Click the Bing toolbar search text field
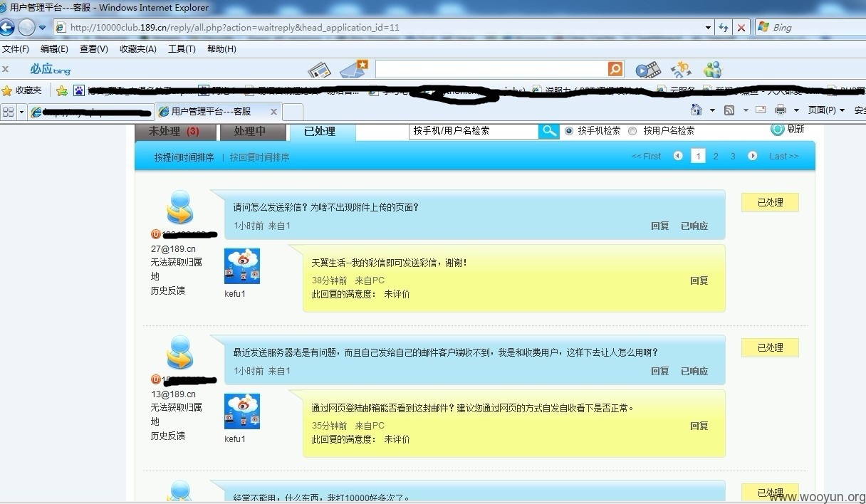The image size is (866, 504). pos(491,69)
